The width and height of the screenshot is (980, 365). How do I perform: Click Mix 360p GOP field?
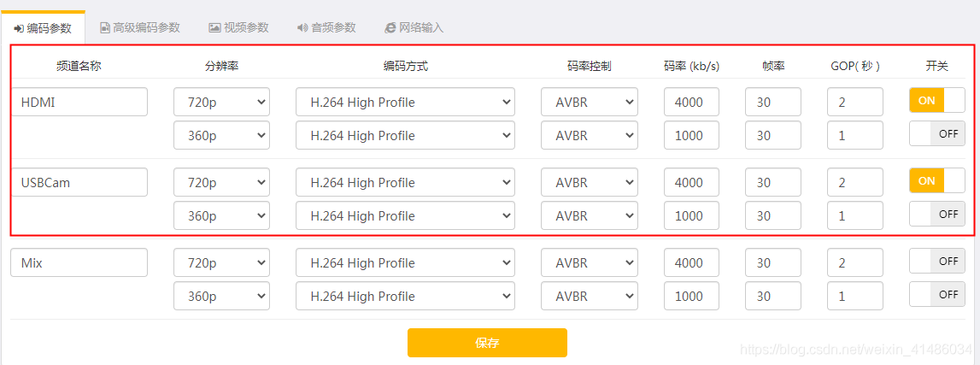[855, 297]
